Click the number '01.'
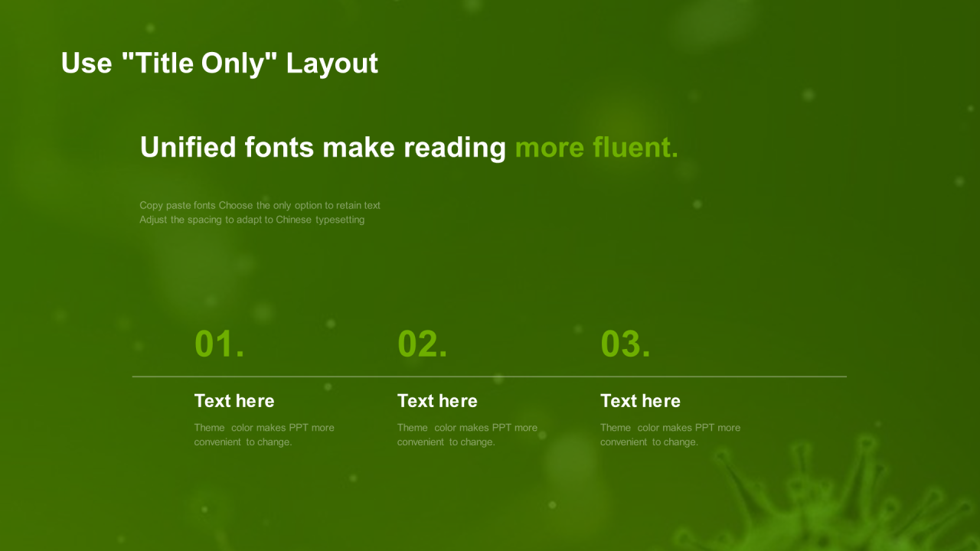 (x=220, y=344)
